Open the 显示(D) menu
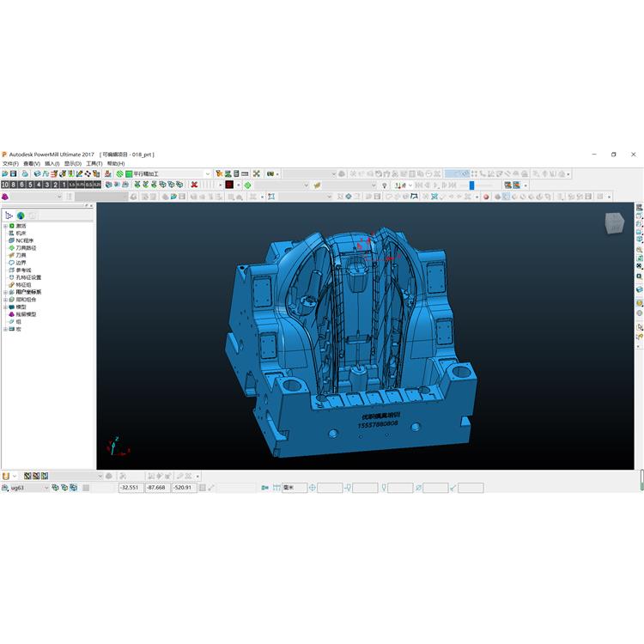Viewport: 644px width, 644px height. tap(73, 163)
